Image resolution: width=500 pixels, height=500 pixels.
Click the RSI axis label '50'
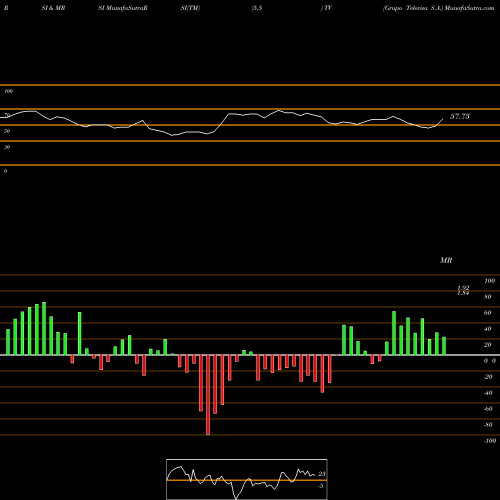[x=7, y=131]
